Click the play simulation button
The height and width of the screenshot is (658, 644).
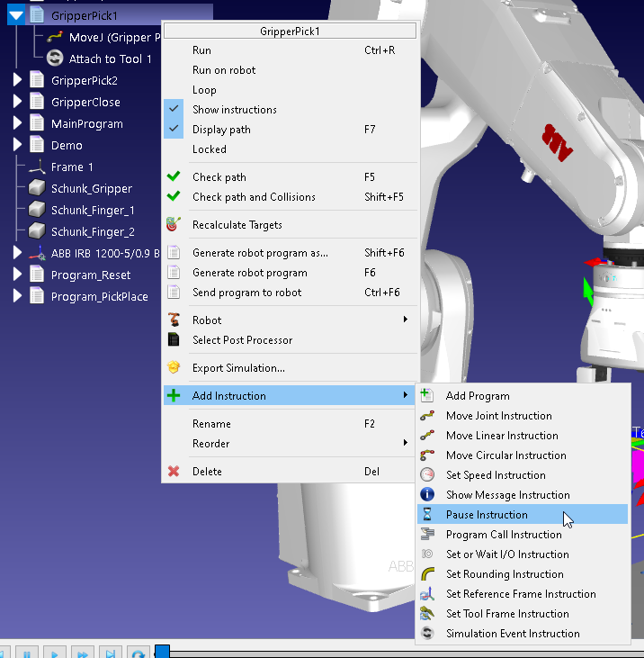coord(55,653)
